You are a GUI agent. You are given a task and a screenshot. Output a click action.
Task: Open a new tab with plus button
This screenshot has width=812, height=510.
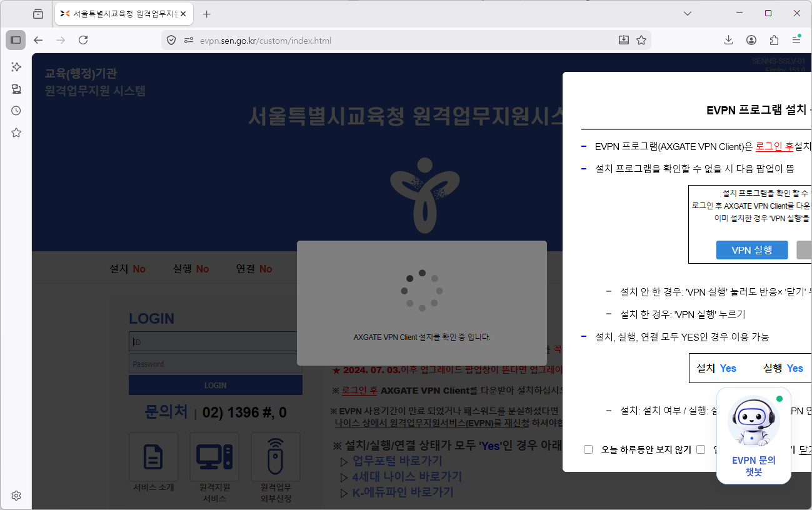(207, 14)
